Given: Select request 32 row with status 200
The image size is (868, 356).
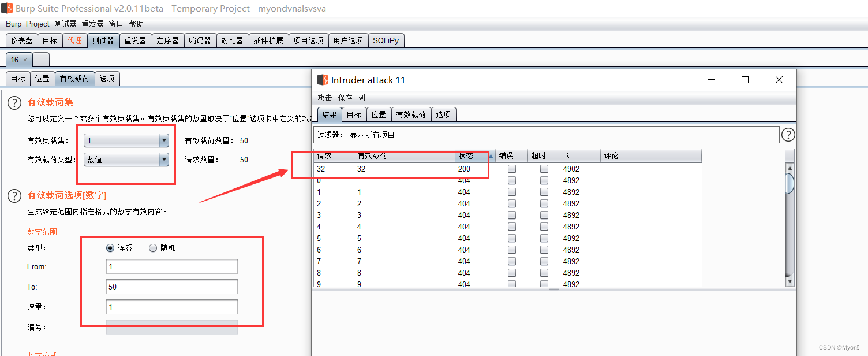Looking at the screenshot, I should [507, 169].
